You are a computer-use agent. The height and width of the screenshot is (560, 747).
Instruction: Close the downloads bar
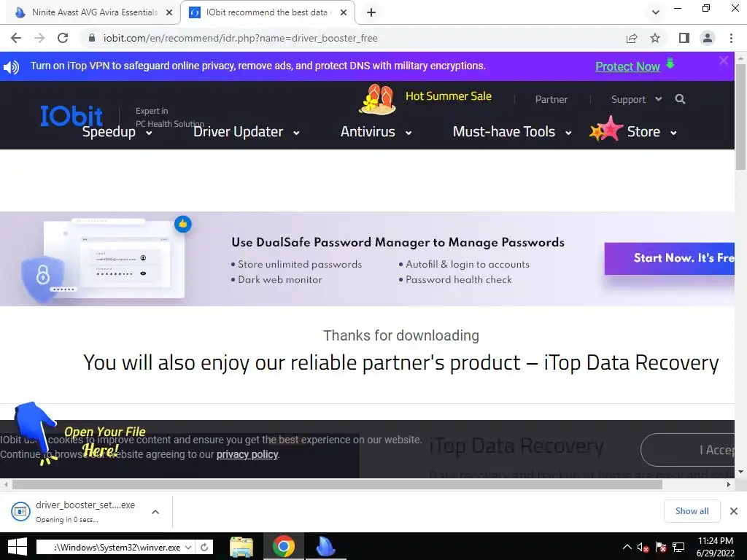734,511
